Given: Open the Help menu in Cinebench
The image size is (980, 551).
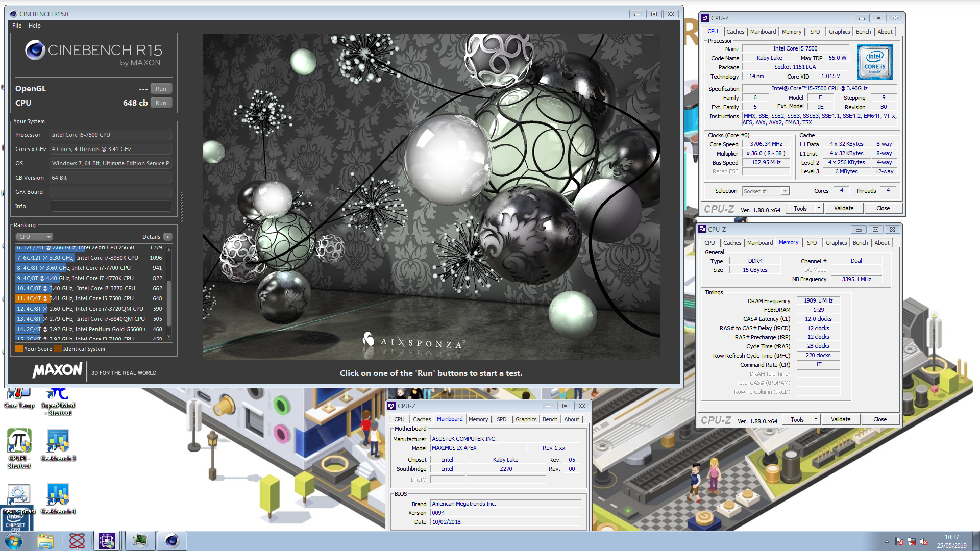Looking at the screenshot, I should coord(35,26).
